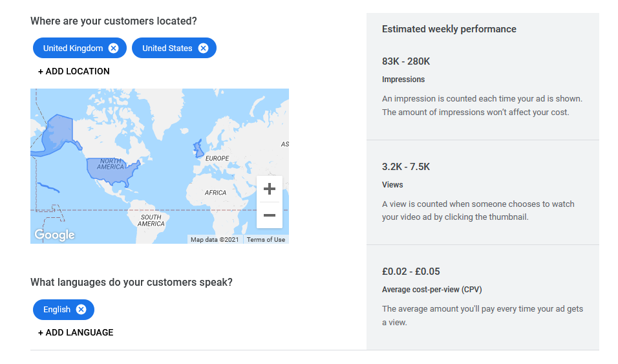Zoom out on the map
The height and width of the screenshot is (364, 618).
coord(270,215)
